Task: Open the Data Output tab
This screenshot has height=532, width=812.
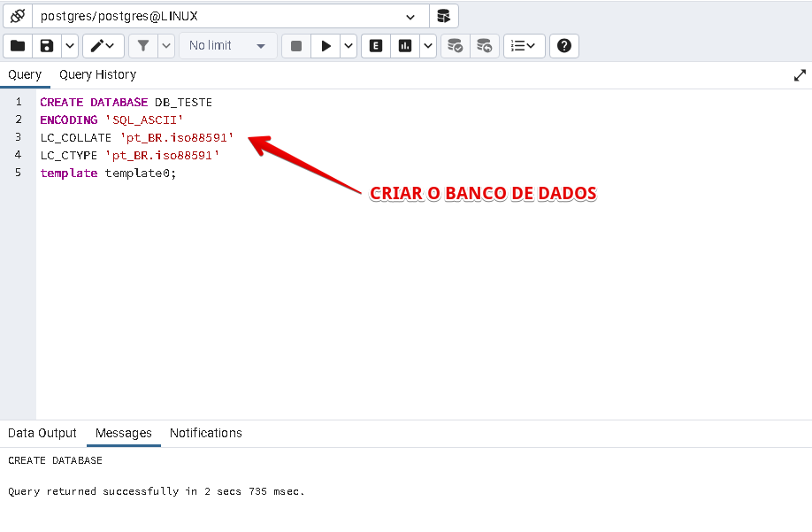Action: tap(42, 433)
